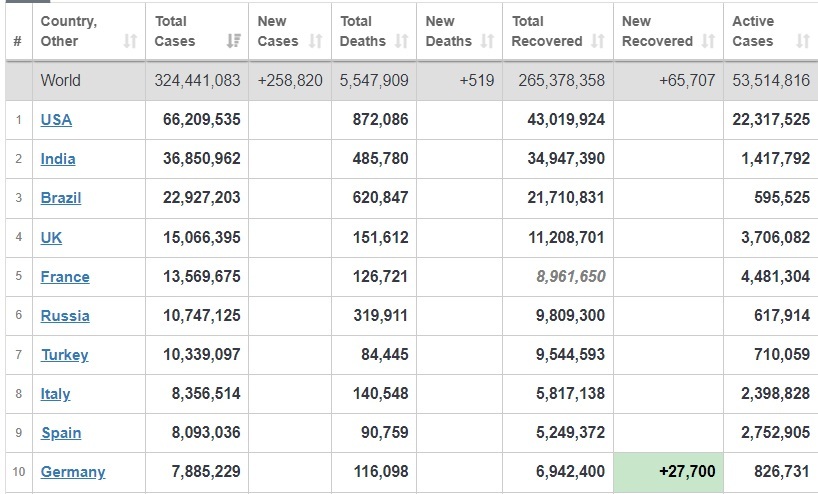The height and width of the screenshot is (494, 818).
Task: Click Germany's green +27,700 new recovered cell
Action: (668, 472)
